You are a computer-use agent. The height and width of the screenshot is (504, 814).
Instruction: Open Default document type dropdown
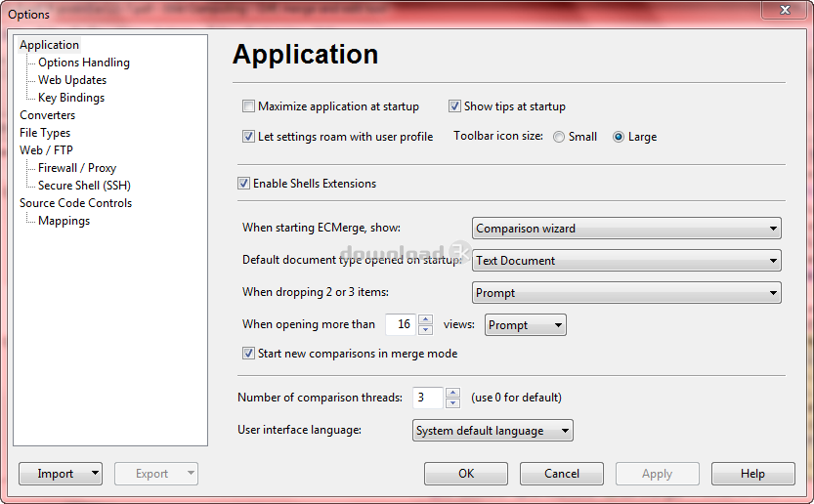click(x=625, y=261)
